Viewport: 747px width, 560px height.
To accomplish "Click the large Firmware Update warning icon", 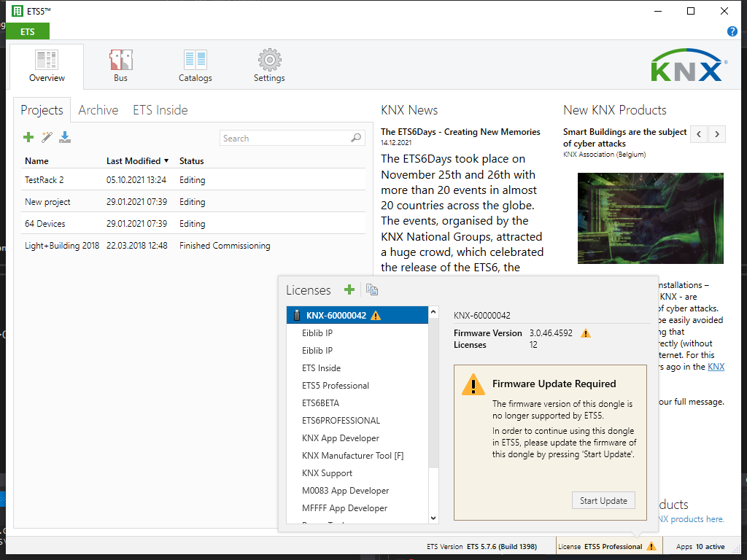I will tap(473, 385).
